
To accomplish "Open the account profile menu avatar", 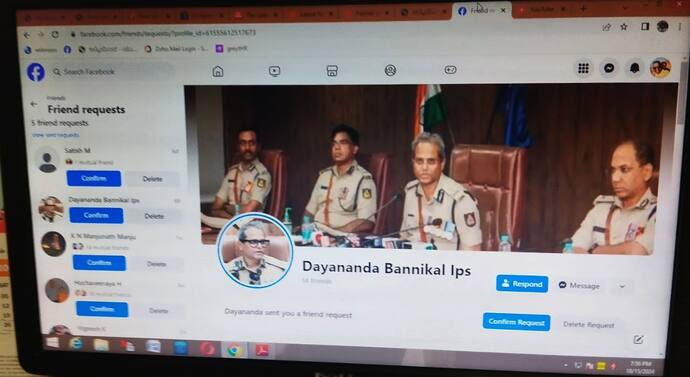I will click(661, 68).
